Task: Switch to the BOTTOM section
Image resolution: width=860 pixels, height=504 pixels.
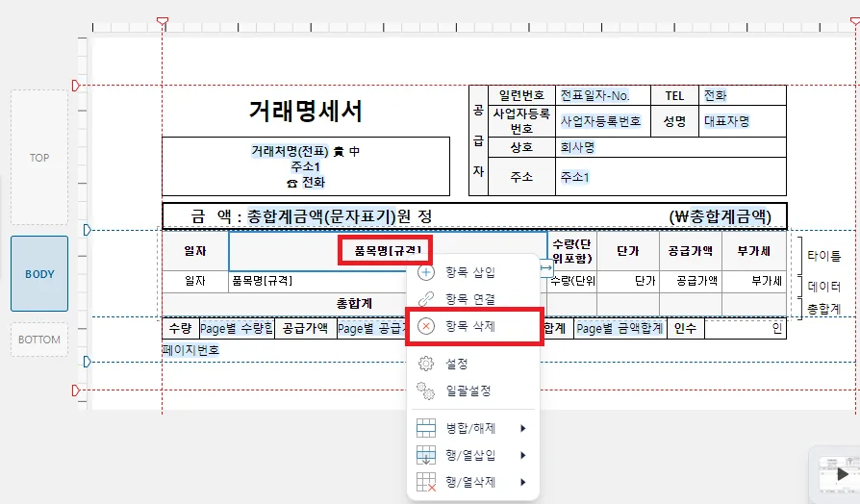Action: point(39,340)
